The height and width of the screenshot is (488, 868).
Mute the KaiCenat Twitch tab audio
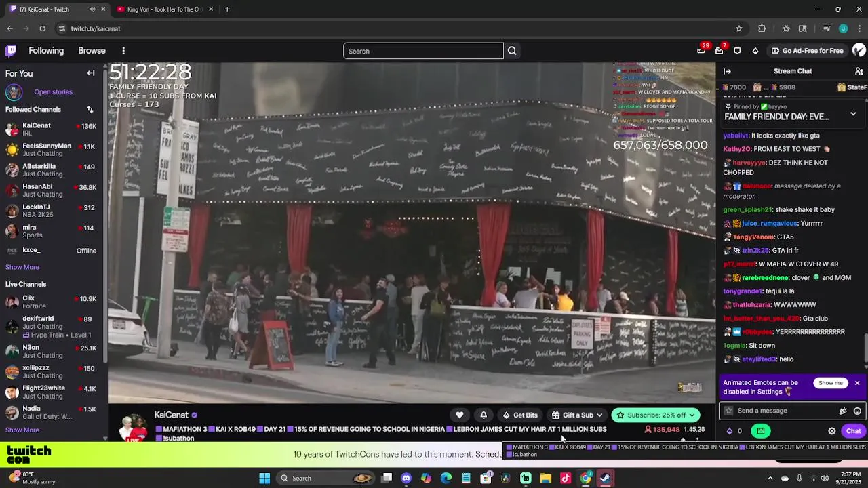point(92,9)
